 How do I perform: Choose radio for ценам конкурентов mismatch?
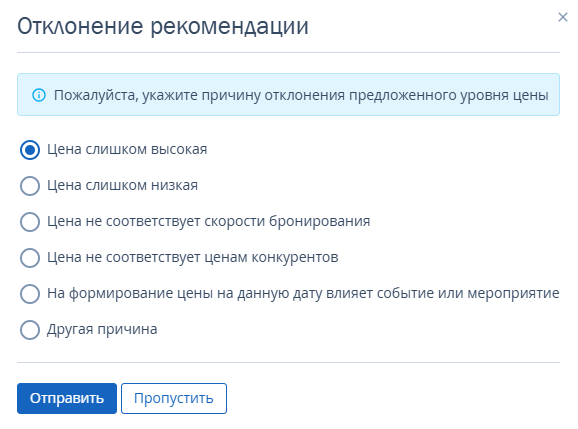tap(30, 258)
